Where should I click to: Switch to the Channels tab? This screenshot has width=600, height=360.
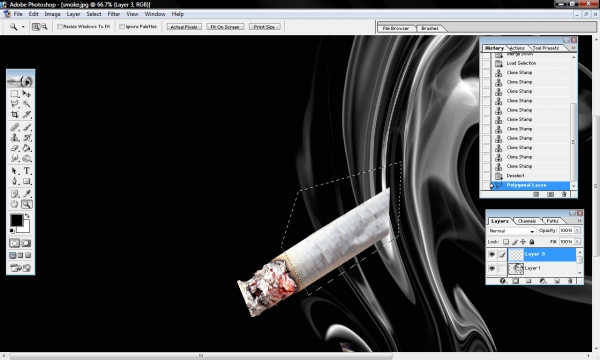click(x=527, y=221)
